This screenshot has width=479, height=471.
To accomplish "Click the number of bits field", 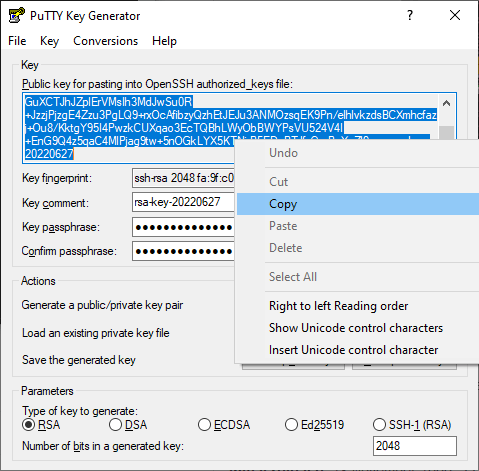I will tap(415, 446).
